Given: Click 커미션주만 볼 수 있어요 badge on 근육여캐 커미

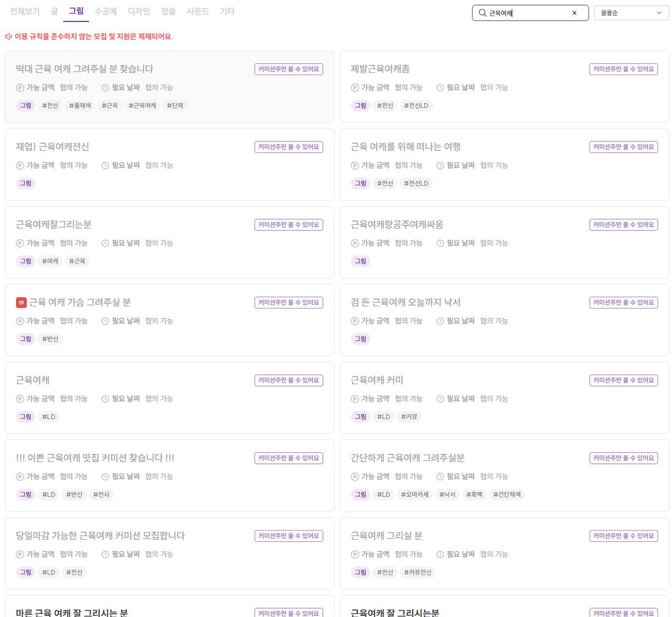Looking at the screenshot, I should click(624, 380).
